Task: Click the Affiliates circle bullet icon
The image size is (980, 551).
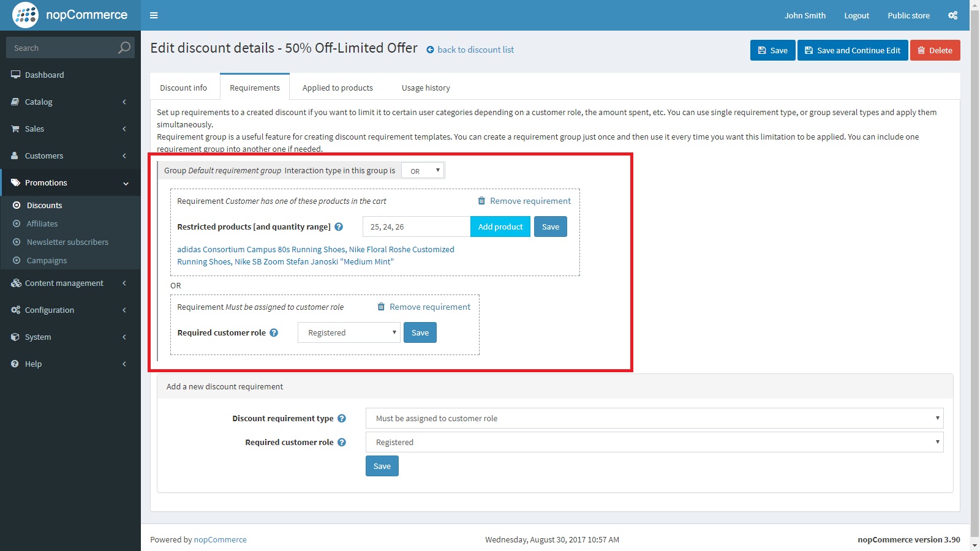Action: tap(17, 223)
